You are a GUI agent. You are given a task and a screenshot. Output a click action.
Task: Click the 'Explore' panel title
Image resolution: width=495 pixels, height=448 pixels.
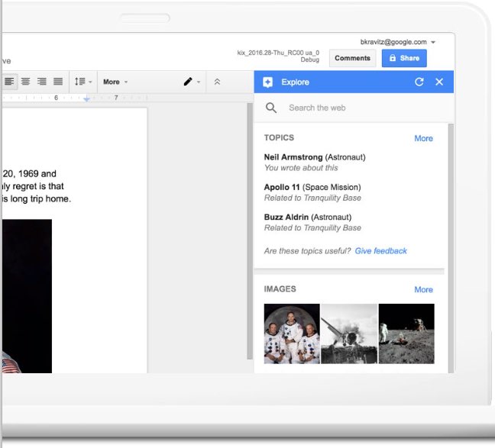click(x=295, y=82)
